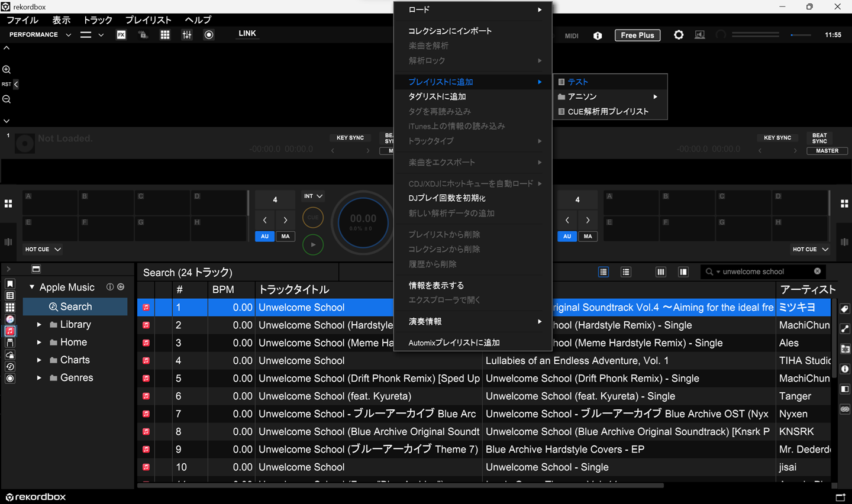
Task: Expand the Genres folder
Action: pyautogui.click(x=39, y=378)
